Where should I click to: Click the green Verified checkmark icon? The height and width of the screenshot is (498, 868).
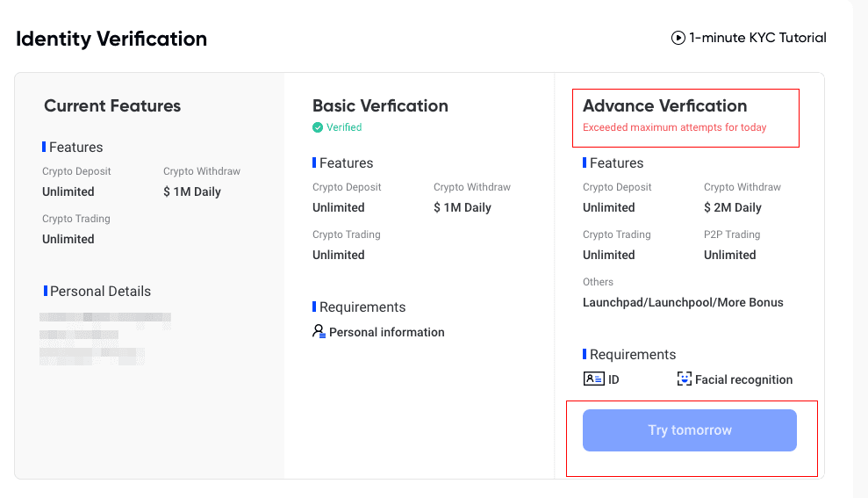(x=318, y=127)
